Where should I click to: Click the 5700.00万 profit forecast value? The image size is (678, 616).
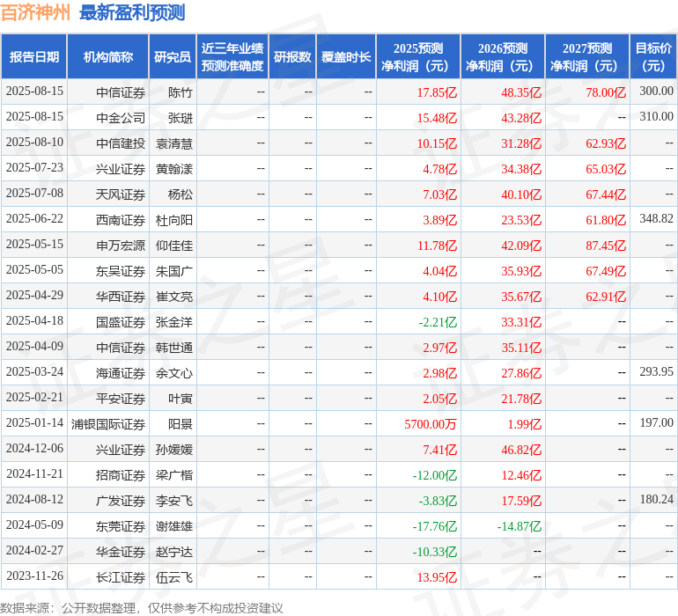[431, 424]
